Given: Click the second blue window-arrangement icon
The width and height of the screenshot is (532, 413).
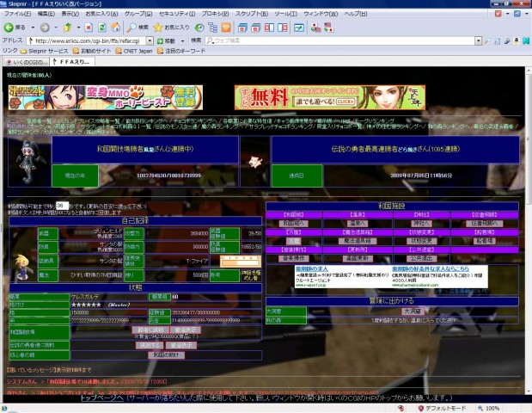Looking at the screenshot, I should coord(256,28).
